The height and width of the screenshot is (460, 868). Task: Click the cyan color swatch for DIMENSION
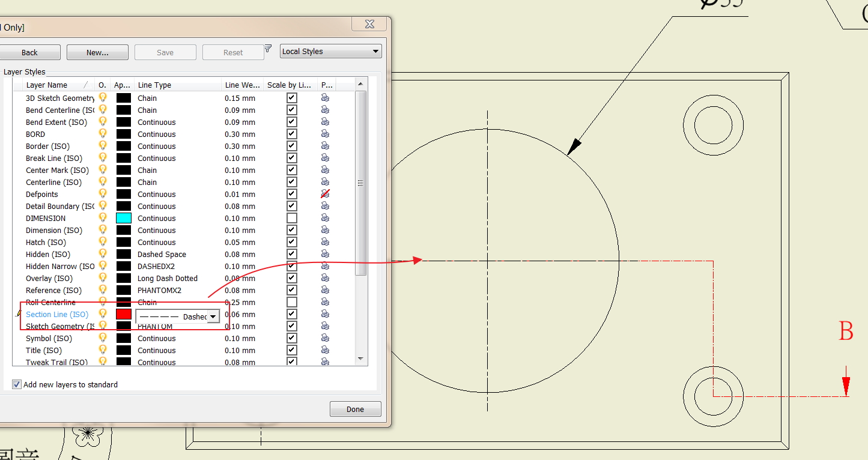point(124,217)
